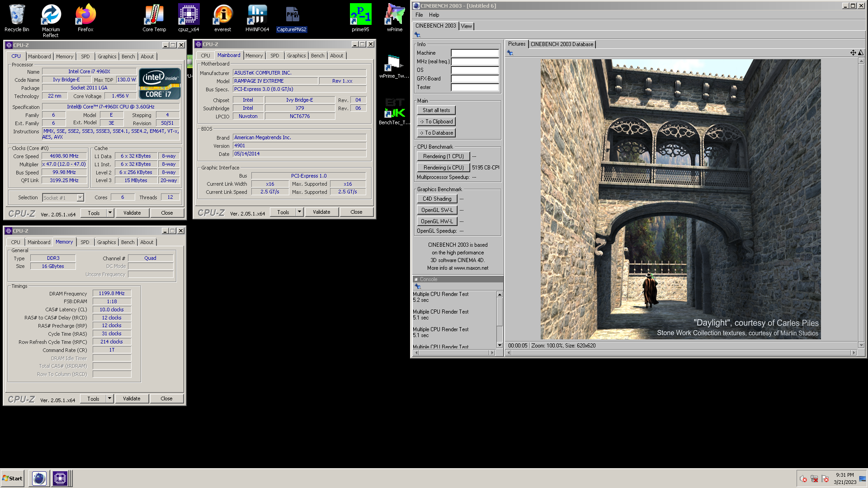868x488 pixels.
Task: Click the Action Center flag tray icon
Action: click(825, 479)
